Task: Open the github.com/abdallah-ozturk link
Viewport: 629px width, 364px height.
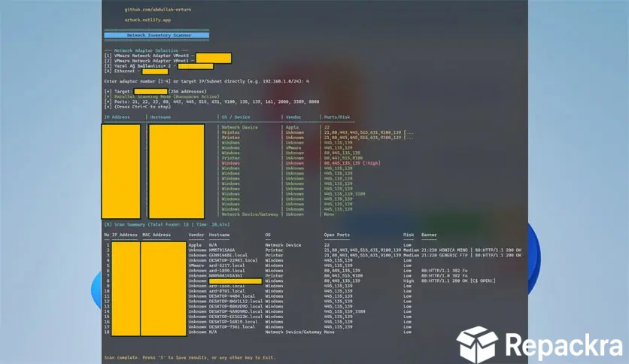Action: point(158,9)
